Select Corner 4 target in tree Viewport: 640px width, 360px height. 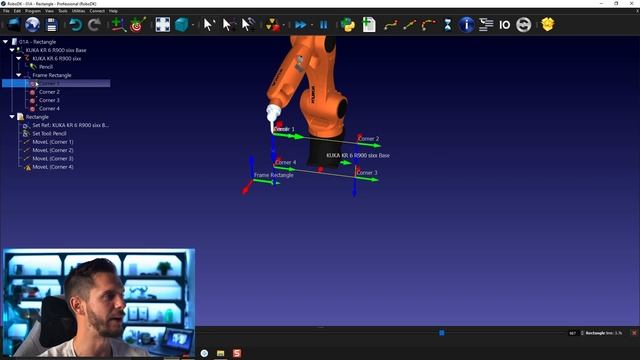pyautogui.click(x=49, y=109)
